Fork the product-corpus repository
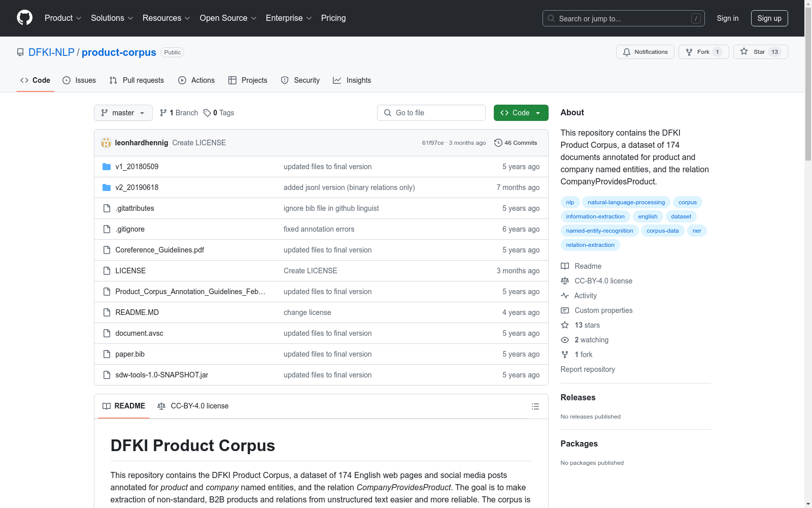The height and width of the screenshot is (508, 812). pos(703,52)
